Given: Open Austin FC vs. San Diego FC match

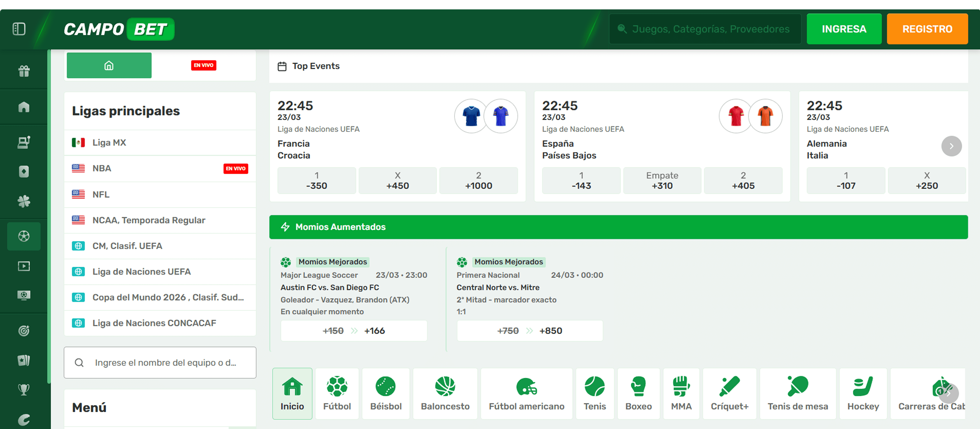Looking at the screenshot, I should pyautogui.click(x=330, y=287).
